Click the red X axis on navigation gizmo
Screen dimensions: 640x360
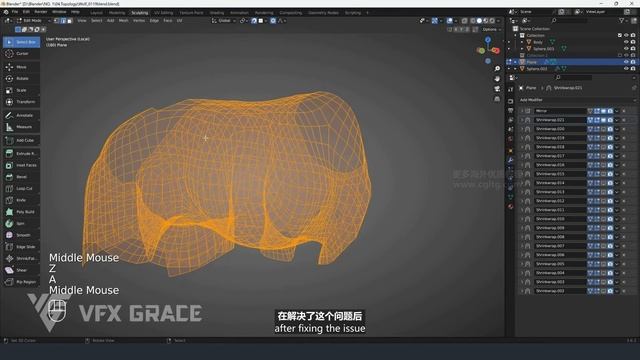496,51
